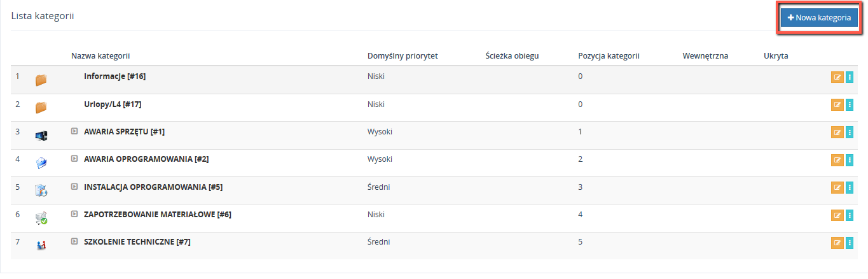Click the folder icon for Informacje

click(41, 80)
